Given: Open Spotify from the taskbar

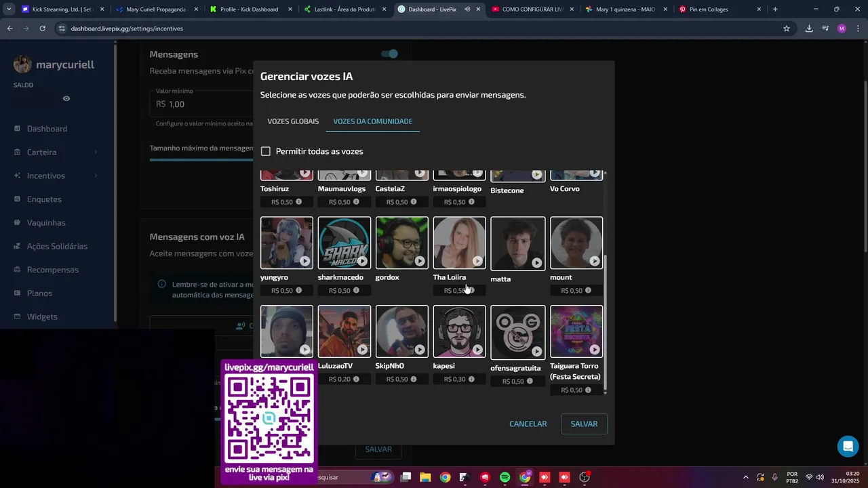Looking at the screenshot, I should [505, 477].
